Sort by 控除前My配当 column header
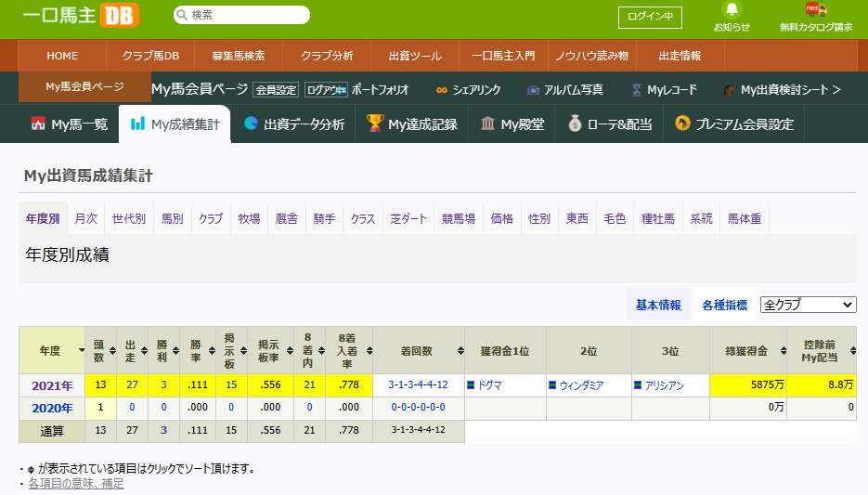 tap(822, 350)
